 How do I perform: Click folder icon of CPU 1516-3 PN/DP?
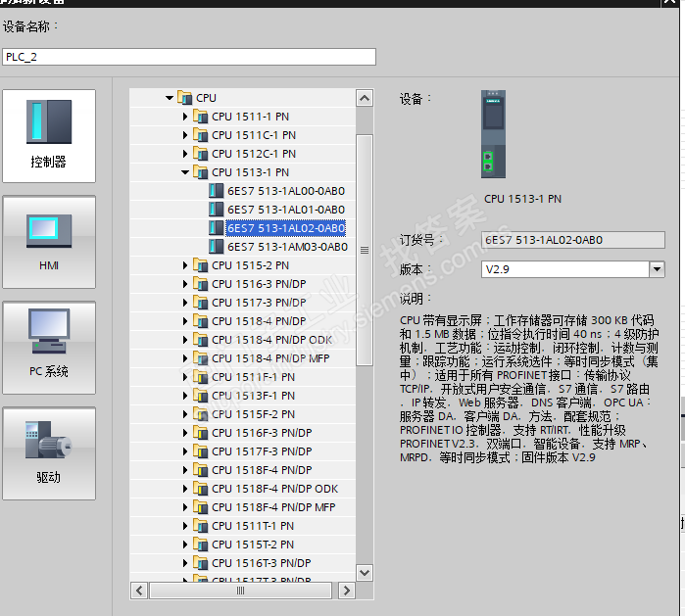201,284
